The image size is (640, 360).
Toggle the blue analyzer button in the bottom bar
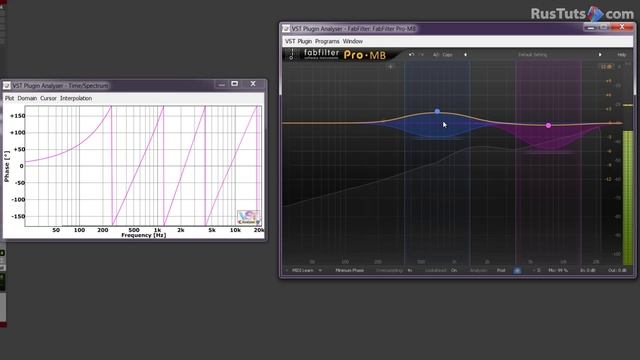517,270
